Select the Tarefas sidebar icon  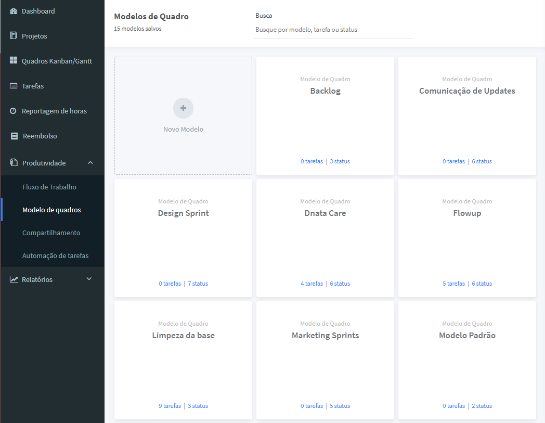click(x=14, y=86)
